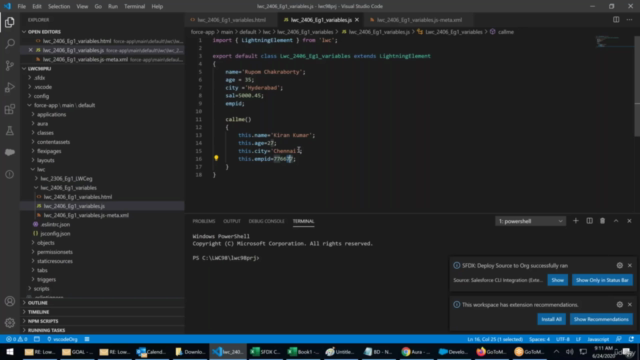Viewport: 640px width, 360px height.
Task: Switch to the Output panel tab
Action: 232,221
